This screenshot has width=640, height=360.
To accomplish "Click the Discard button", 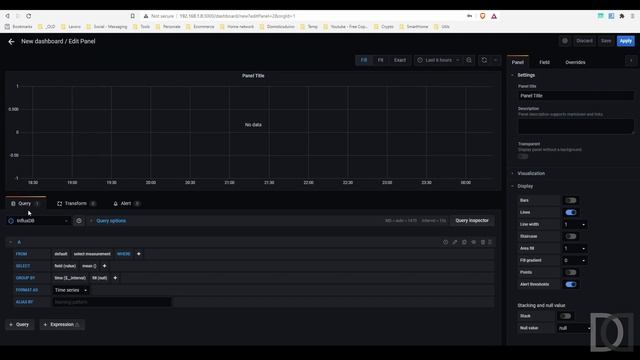I will 584,41.
